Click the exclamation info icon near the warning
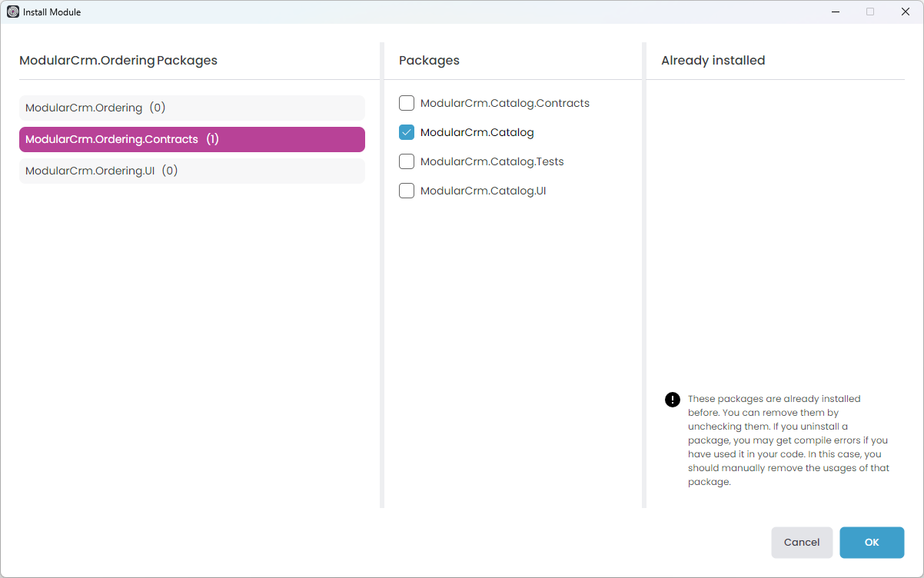The width and height of the screenshot is (924, 578). click(672, 399)
